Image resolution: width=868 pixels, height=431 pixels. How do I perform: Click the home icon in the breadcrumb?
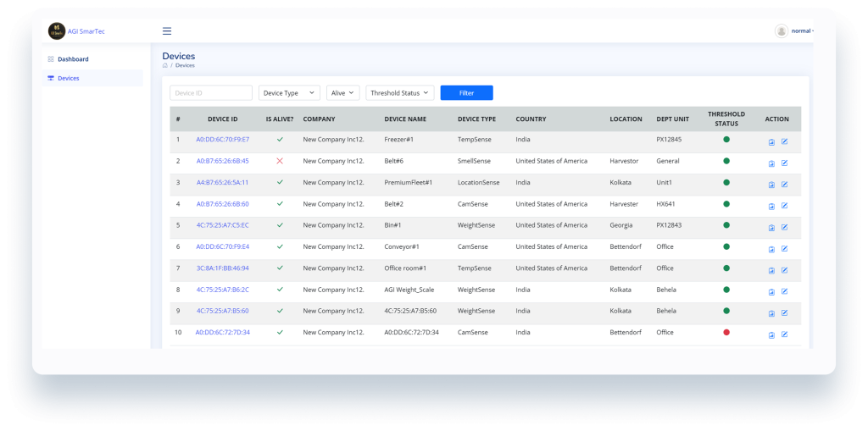pyautogui.click(x=165, y=65)
